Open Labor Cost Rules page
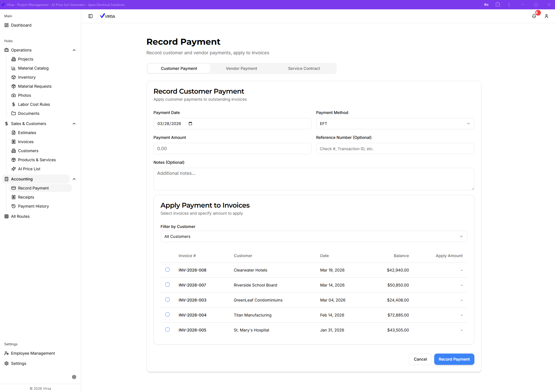Screen dimensions: 555x392 click(34, 104)
